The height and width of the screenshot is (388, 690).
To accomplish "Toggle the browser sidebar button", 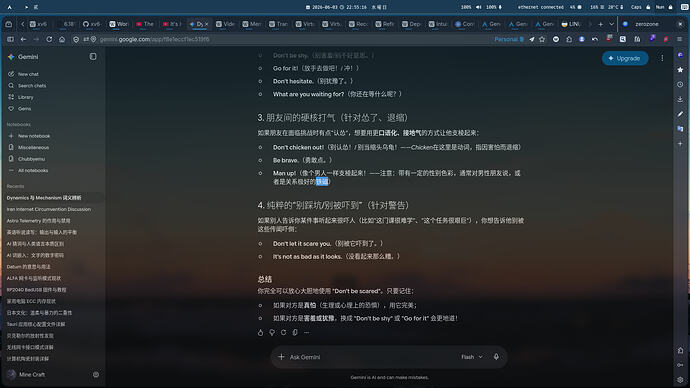I will (x=10, y=39).
